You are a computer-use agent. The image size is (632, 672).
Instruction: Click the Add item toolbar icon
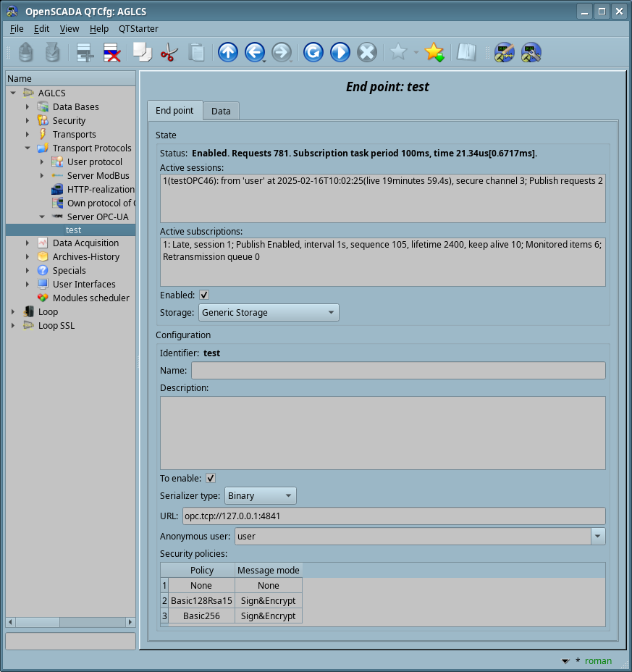[x=85, y=52]
